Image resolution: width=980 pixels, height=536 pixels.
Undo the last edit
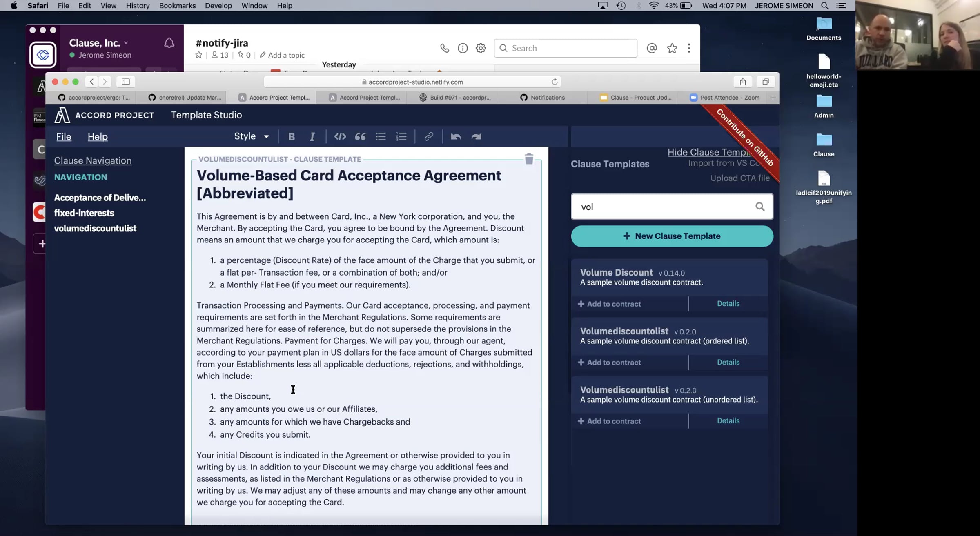[x=456, y=137]
